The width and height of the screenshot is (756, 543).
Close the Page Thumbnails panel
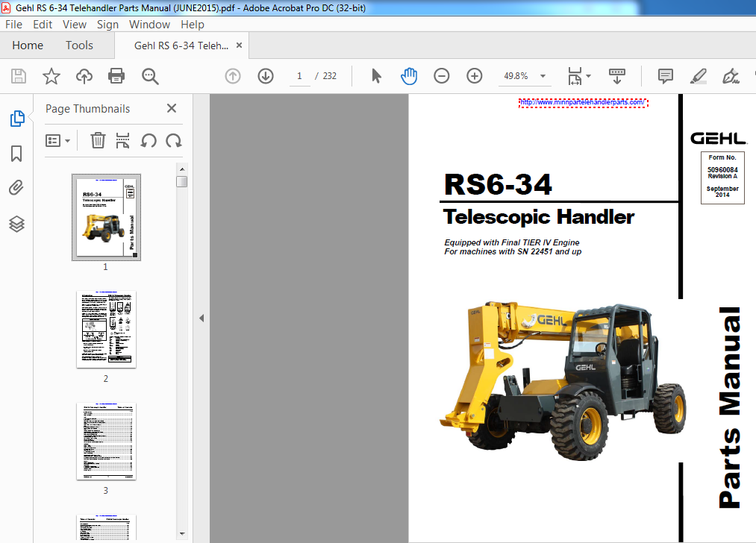tap(172, 108)
